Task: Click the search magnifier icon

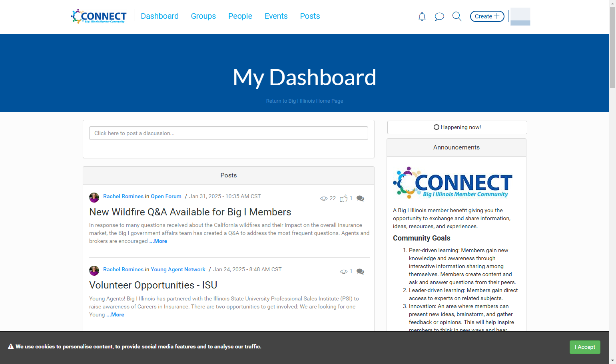Action: tap(457, 16)
